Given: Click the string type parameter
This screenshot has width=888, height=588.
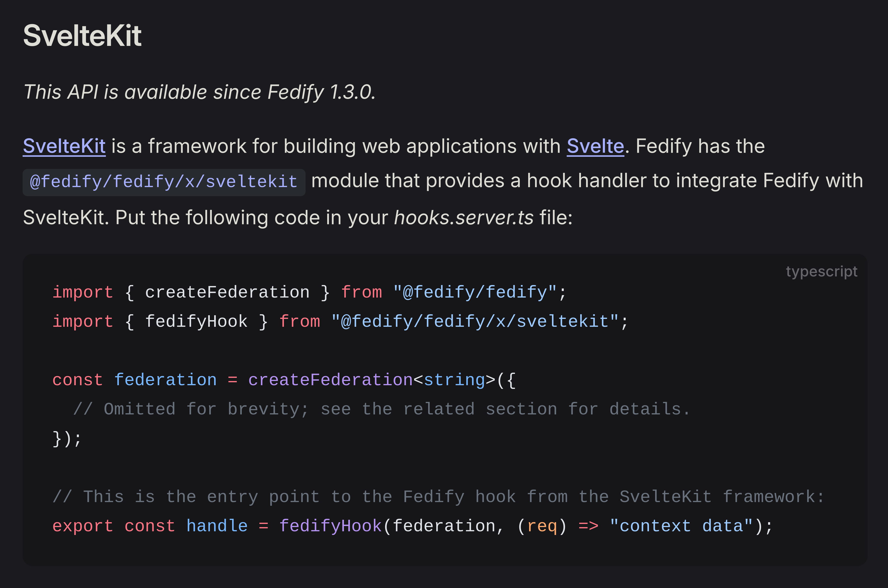Looking at the screenshot, I should (454, 380).
